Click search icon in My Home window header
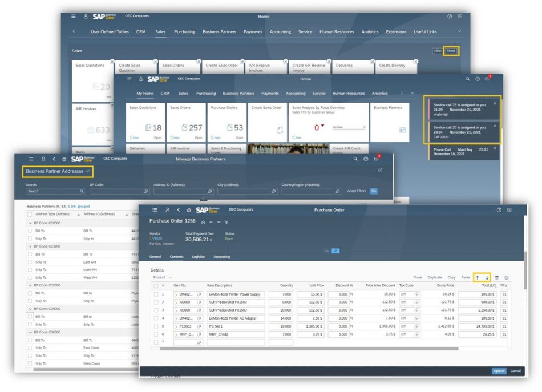This screenshot has width=542, height=392. [x=467, y=79]
